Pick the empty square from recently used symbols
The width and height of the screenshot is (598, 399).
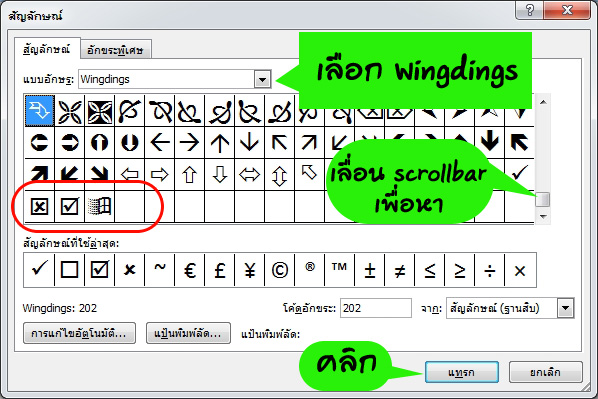pos(70,270)
